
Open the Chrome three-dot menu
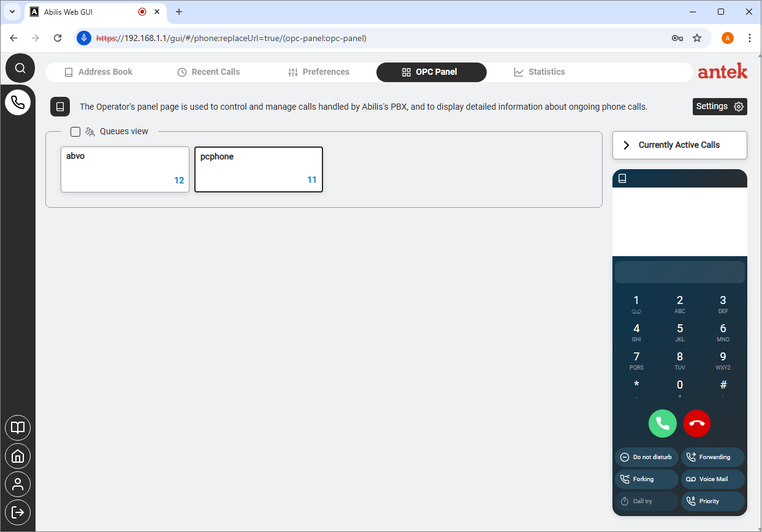[749, 38]
